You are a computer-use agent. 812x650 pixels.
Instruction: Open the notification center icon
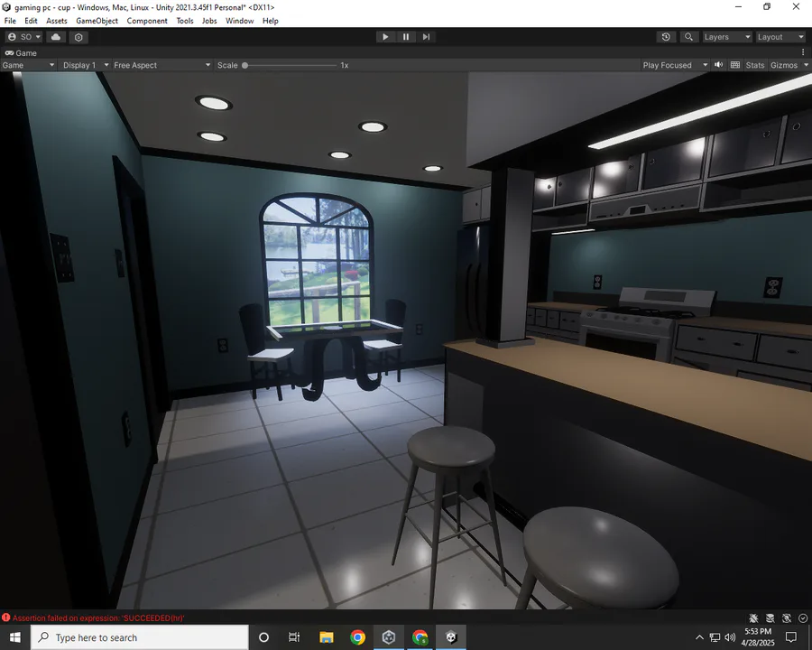(790, 637)
